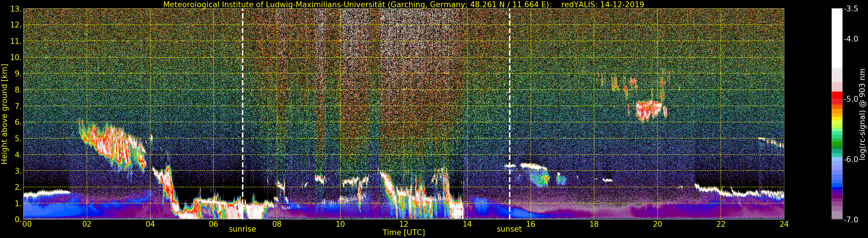Screen dimensions: 868x238
Task: Click the time axis tick '10'
Action: point(340,224)
